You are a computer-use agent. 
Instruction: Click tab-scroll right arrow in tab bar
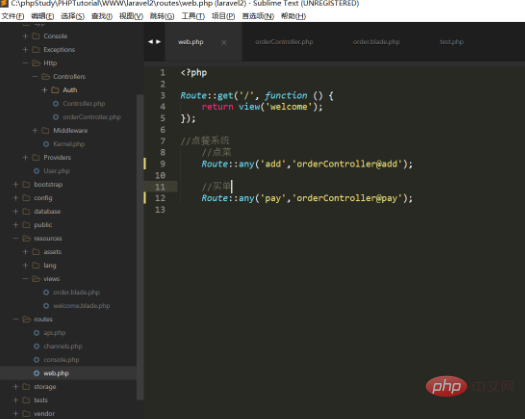[x=158, y=42]
